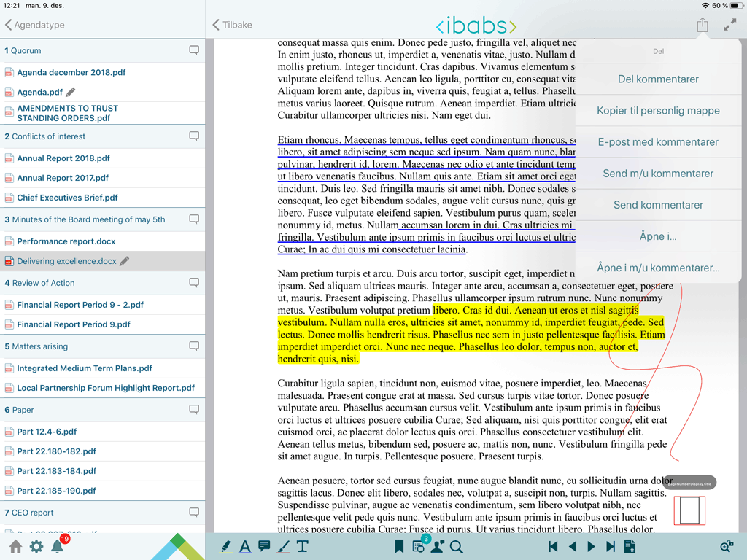
Task: Open Part 22.183-184.pdf
Action: point(102,471)
